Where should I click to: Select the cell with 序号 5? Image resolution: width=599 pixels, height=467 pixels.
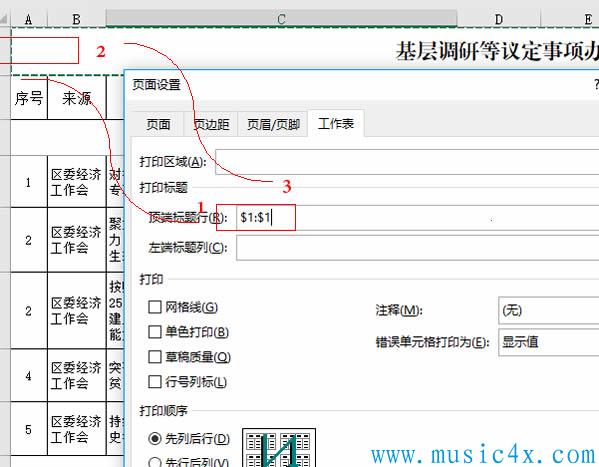point(29,429)
